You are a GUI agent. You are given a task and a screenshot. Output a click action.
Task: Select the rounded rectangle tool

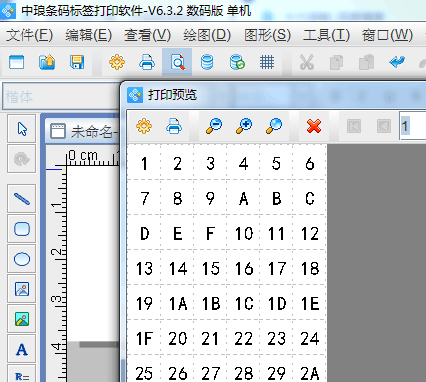22,229
